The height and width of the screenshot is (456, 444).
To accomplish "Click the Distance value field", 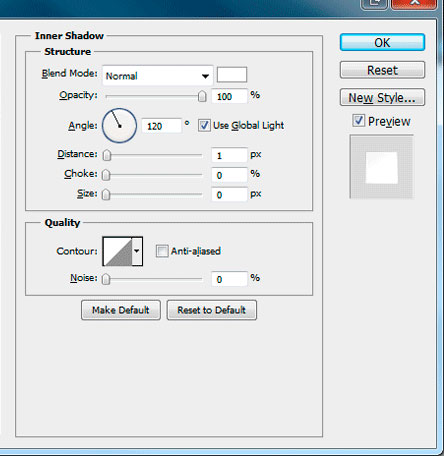I will point(229,155).
